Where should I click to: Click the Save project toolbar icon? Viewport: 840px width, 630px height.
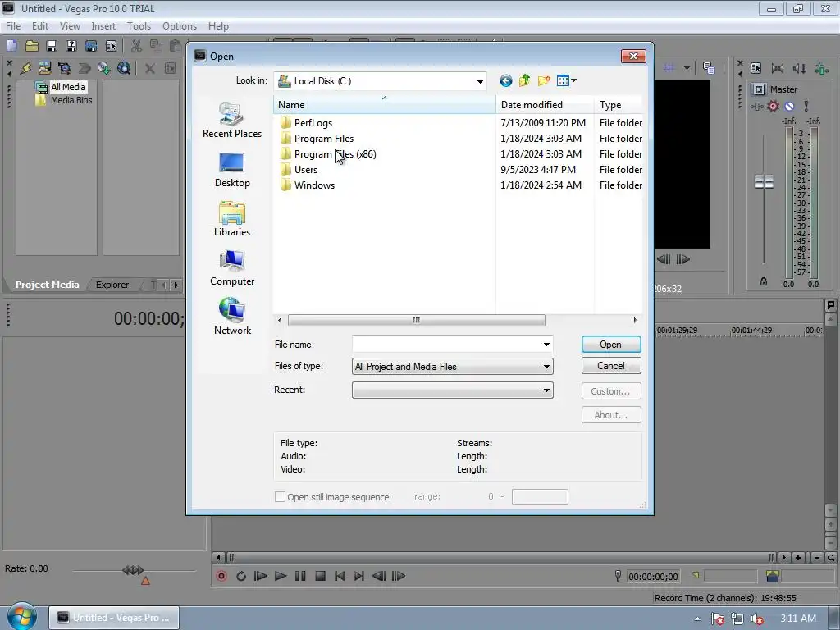[x=52, y=46]
